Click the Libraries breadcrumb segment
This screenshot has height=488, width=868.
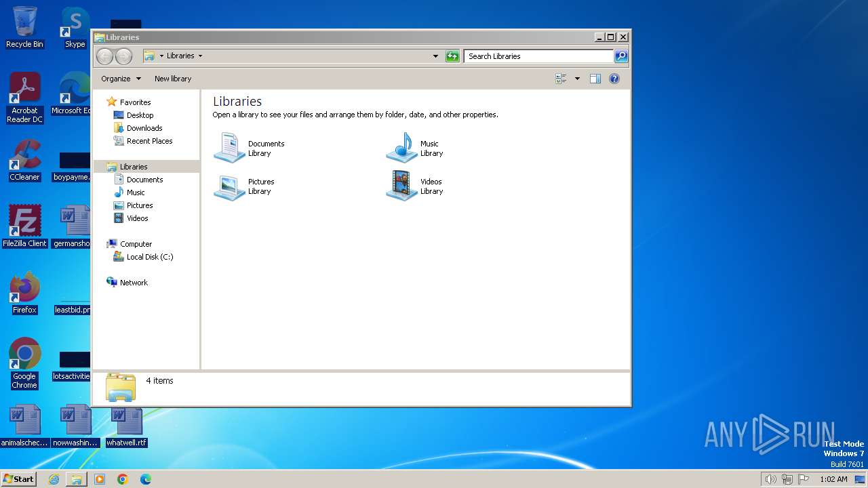(180, 56)
